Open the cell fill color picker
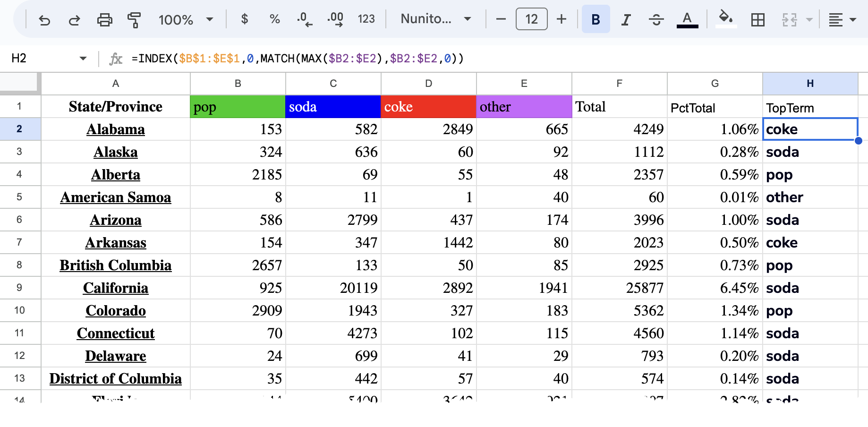This screenshot has height=427, width=868. click(x=725, y=19)
